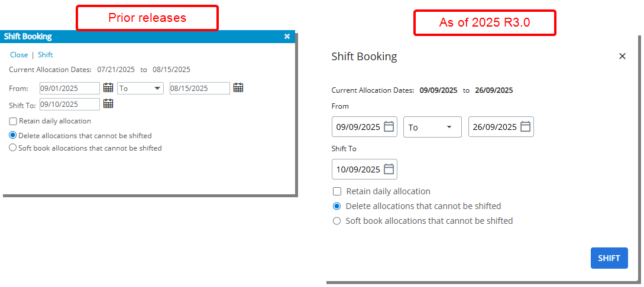Open the To dropdown in prior release dialog

141,88
